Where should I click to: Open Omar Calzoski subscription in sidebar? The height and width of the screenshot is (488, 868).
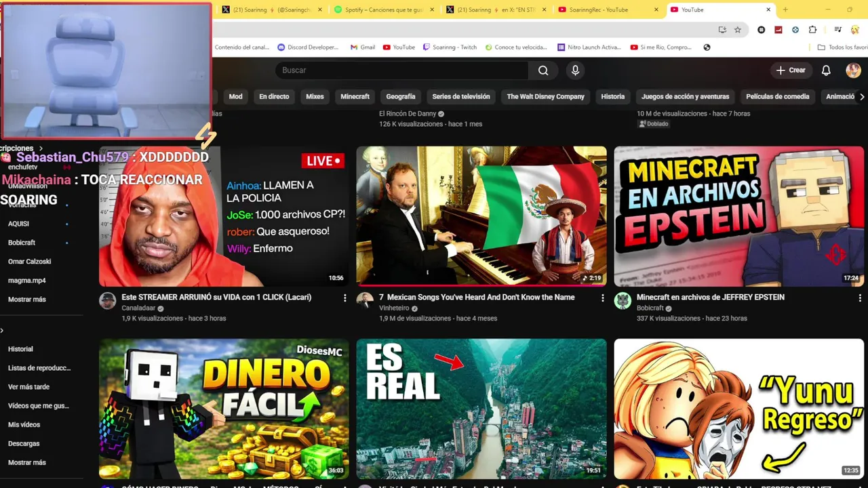29,262
